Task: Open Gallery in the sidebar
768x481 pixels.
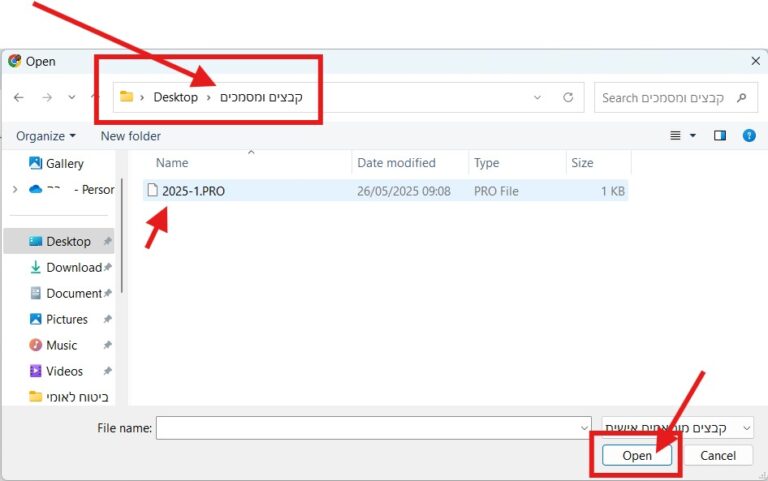Action: pos(64,163)
